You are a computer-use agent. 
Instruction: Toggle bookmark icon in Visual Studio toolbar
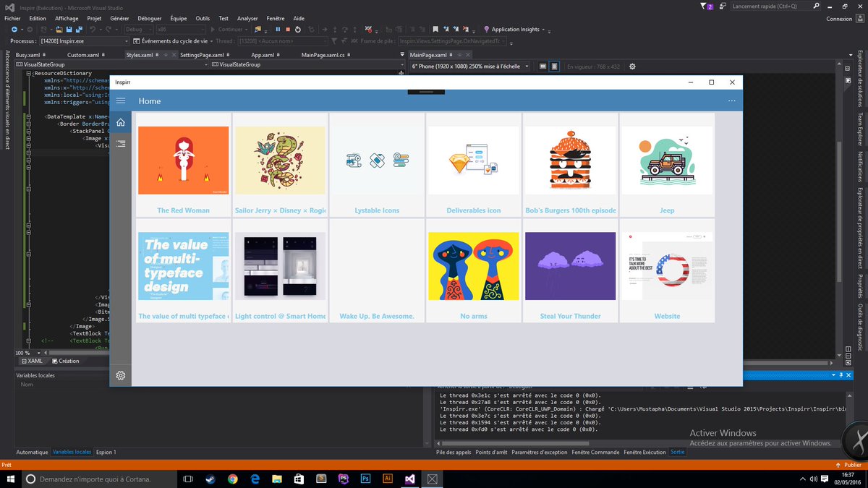click(x=436, y=30)
